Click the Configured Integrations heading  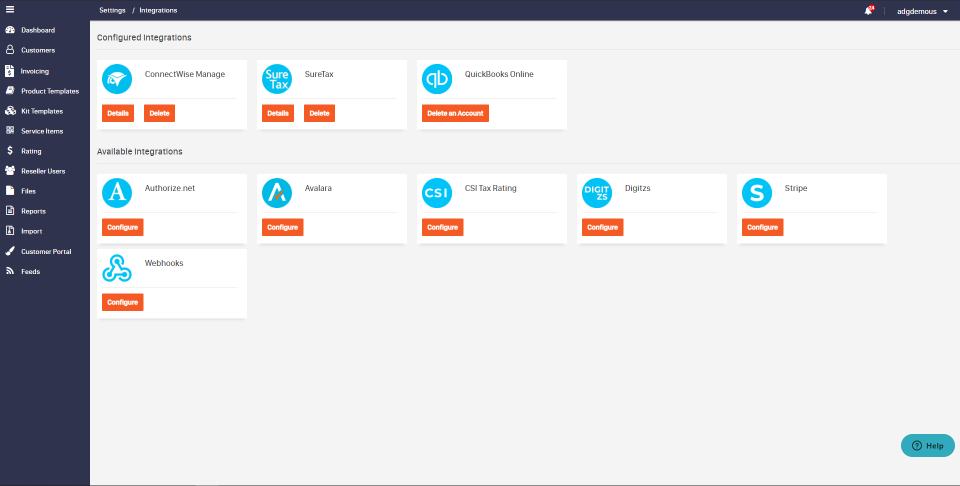click(x=144, y=37)
